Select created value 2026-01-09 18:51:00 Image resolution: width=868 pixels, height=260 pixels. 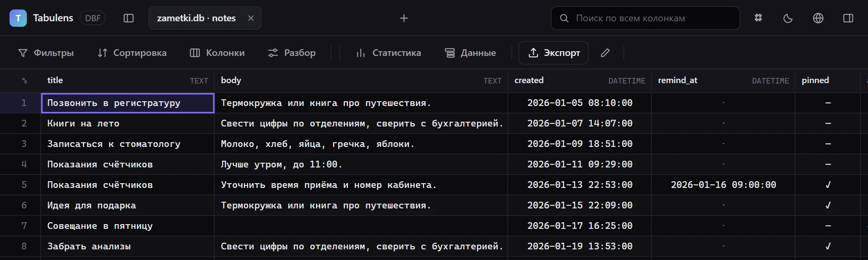(580, 144)
